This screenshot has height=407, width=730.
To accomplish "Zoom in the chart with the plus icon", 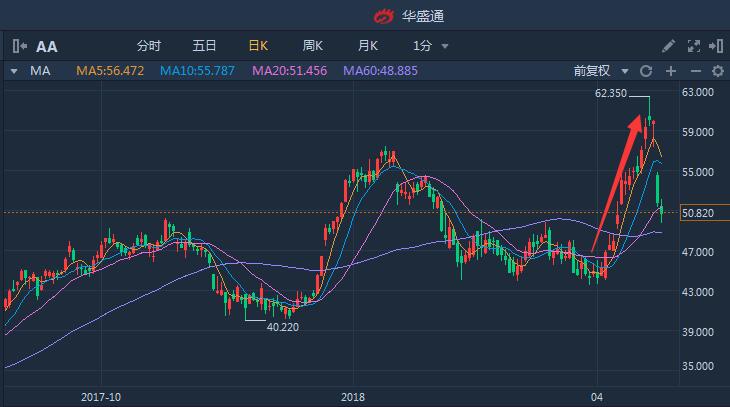I will click(x=671, y=71).
